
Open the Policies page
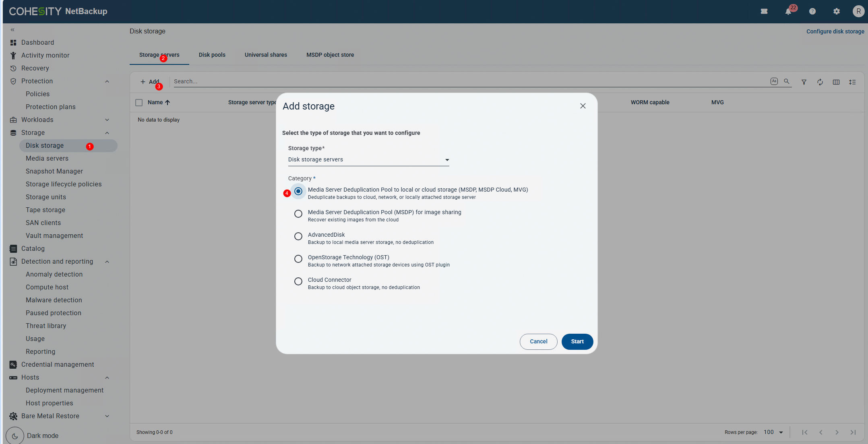[38, 94]
